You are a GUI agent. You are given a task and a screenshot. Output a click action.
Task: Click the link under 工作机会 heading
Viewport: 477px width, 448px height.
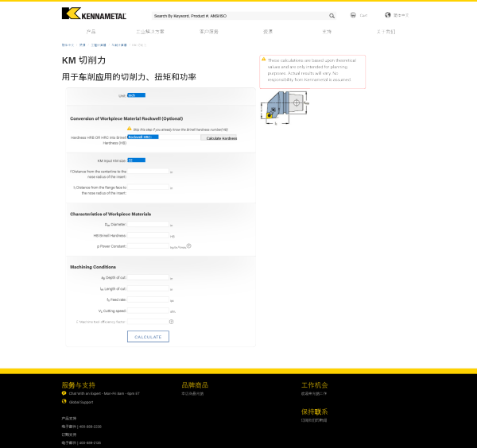tap(314, 394)
